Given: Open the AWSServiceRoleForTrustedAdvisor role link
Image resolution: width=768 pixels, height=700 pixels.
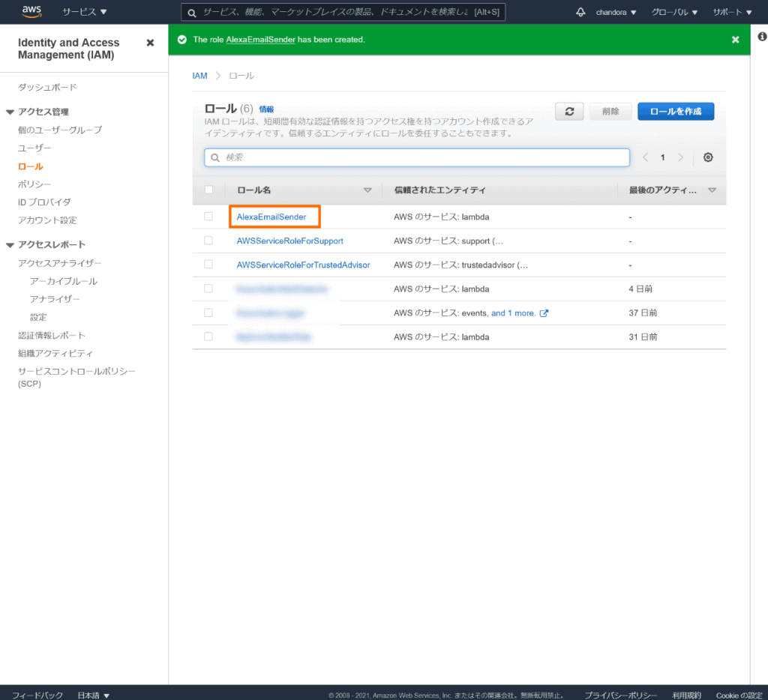Looking at the screenshot, I should [303, 265].
